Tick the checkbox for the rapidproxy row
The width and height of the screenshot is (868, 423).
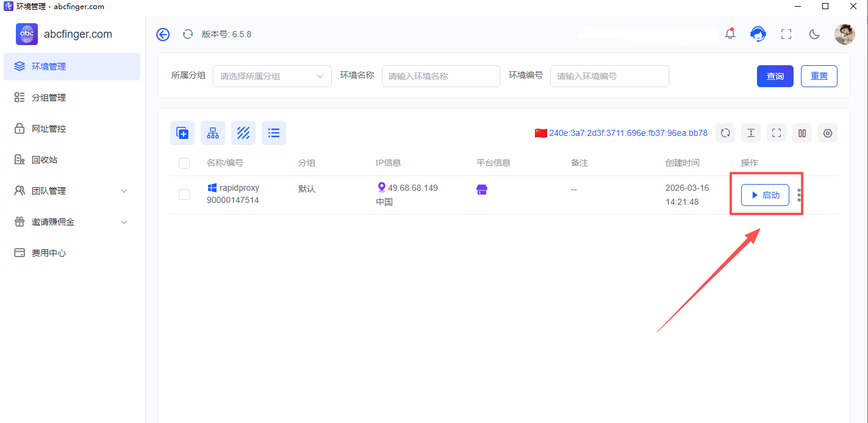click(x=184, y=194)
